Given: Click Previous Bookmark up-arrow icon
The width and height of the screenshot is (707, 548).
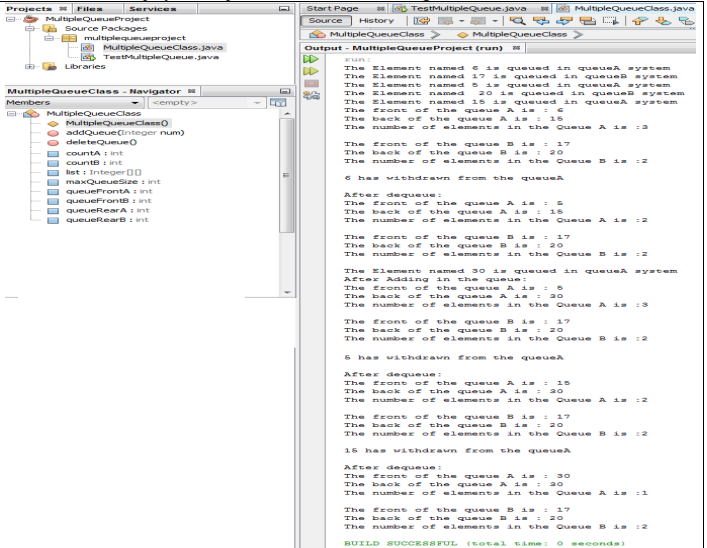Looking at the screenshot, I should click(x=639, y=21).
